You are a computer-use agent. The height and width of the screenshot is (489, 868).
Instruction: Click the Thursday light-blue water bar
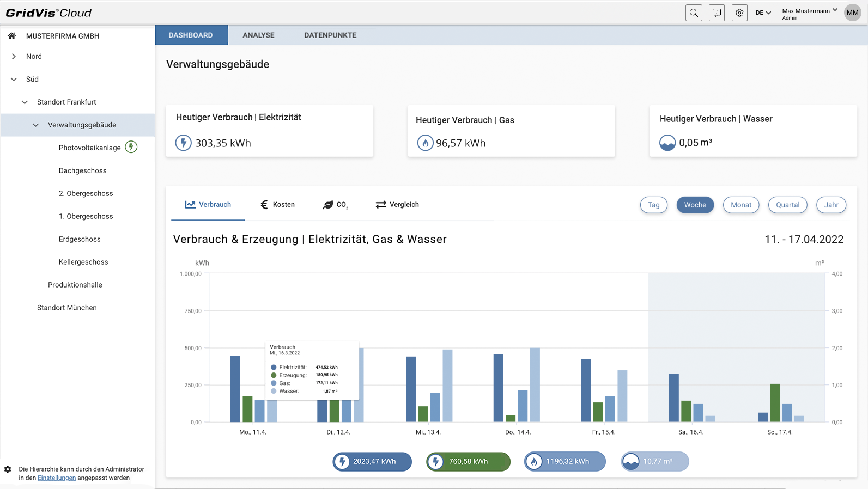(535, 385)
